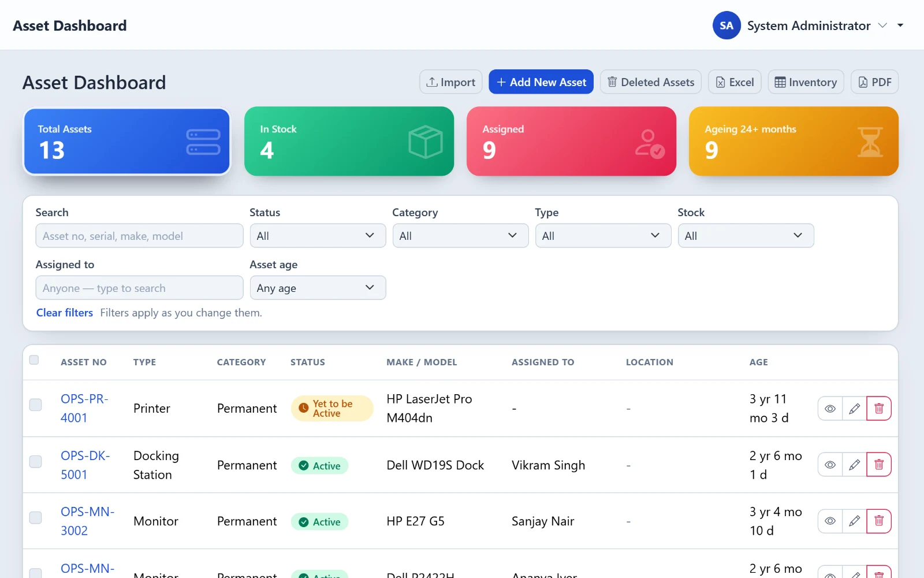
Task: Focus the asset Search field
Action: (x=139, y=236)
